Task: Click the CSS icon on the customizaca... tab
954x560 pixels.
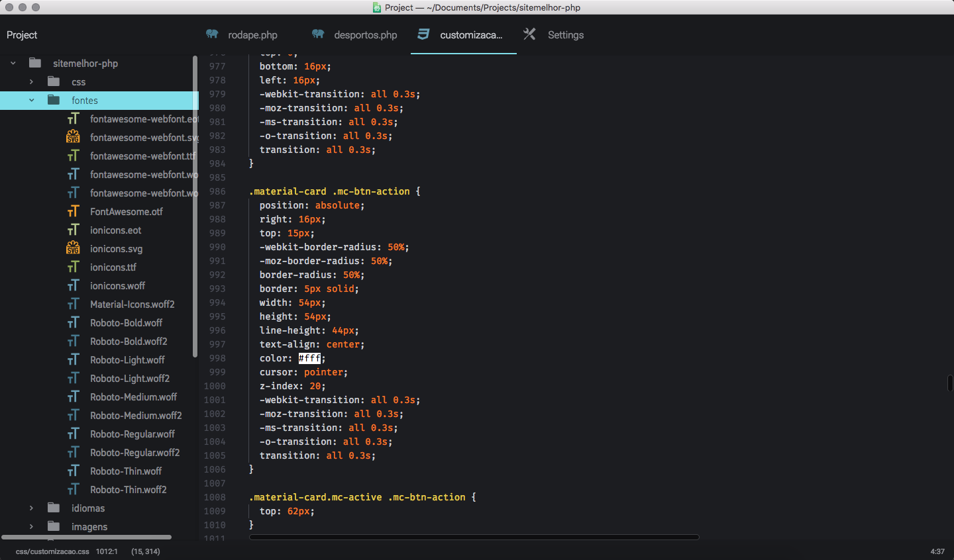Action: pyautogui.click(x=422, y=34)
